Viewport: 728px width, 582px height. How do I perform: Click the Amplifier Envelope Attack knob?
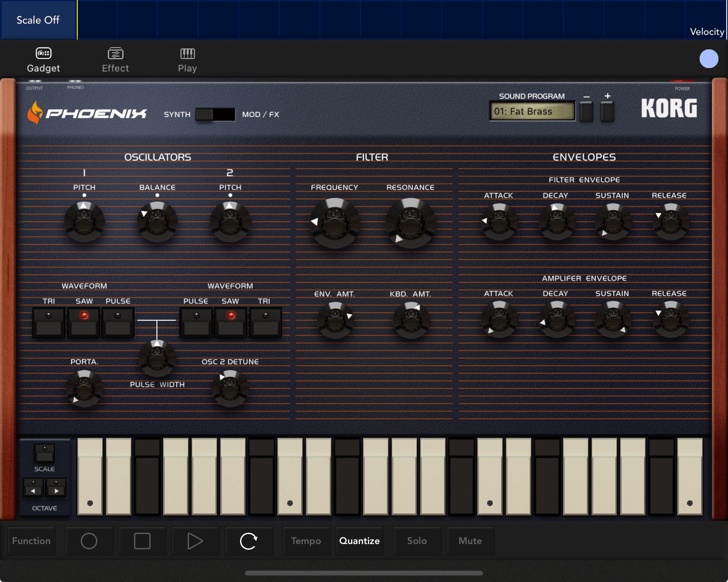(499, 319)
